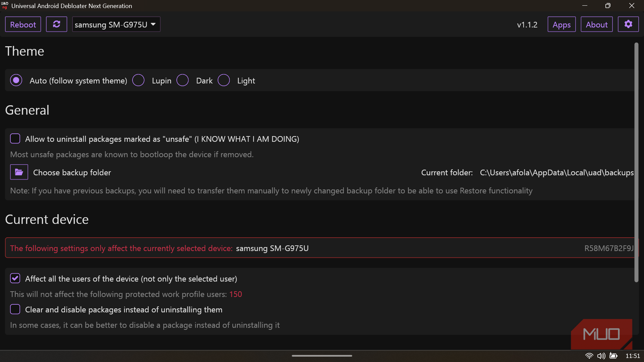This screenshot has width=644, height=362.
Task: Click the UAD app icon in title bar
Action: coord(5,5)
